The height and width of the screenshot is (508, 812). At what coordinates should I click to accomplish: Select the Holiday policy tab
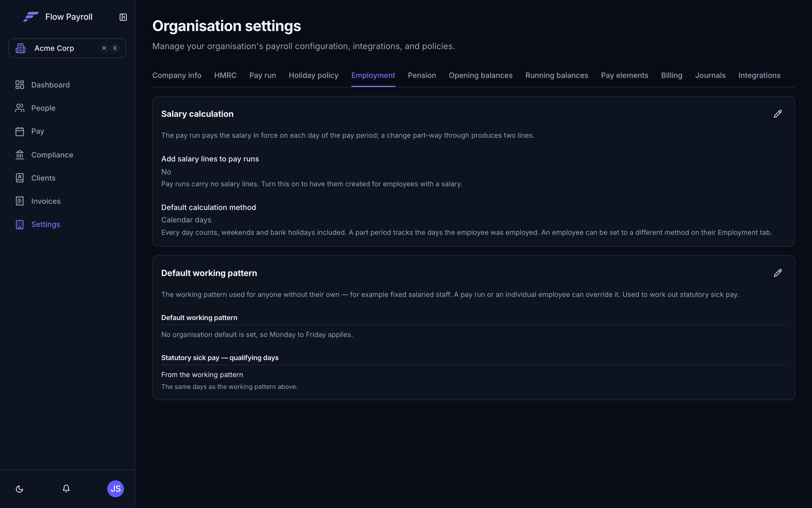coord(314,75)
